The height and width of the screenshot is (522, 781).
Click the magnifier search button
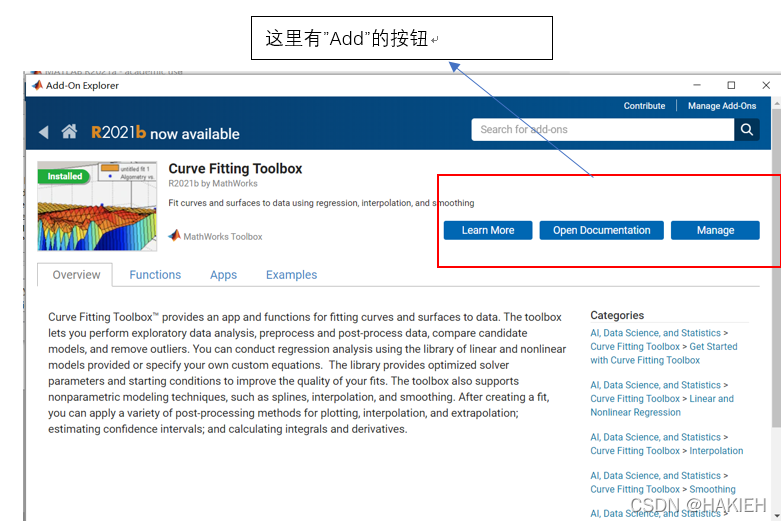click(x=747, y=130)
